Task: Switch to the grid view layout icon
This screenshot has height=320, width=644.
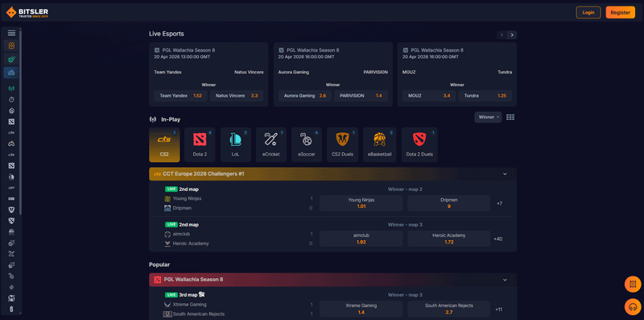Action: pos(510,118)
